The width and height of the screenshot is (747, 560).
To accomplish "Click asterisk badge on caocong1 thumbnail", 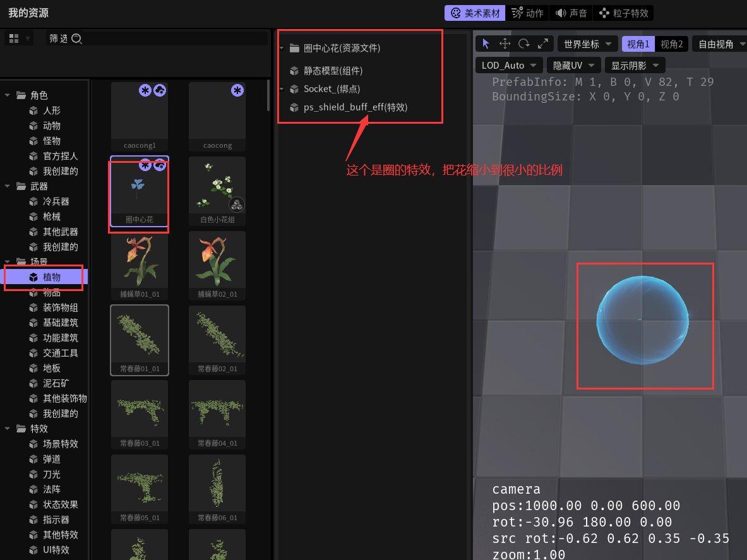I will (145, 90).
